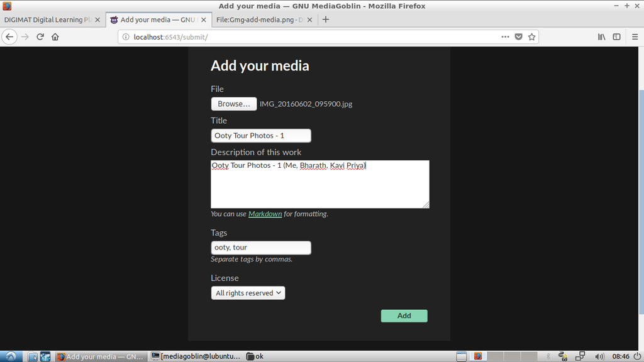This screenshot has width=644, height=362.
Task: Click the Save to Pocket icon
Action: pyautogui.click(x=519, y=37)
